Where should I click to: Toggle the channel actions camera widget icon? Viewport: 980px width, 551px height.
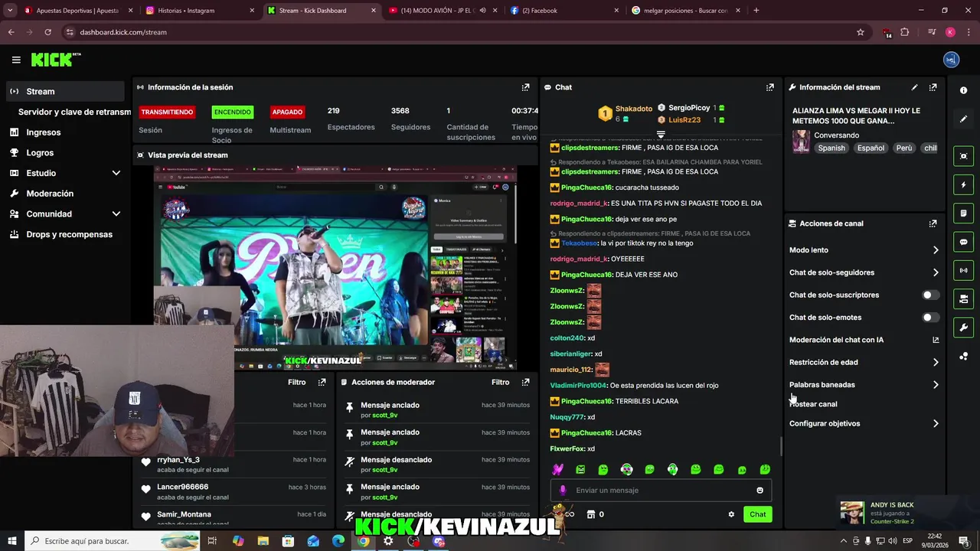pos(963,298)
